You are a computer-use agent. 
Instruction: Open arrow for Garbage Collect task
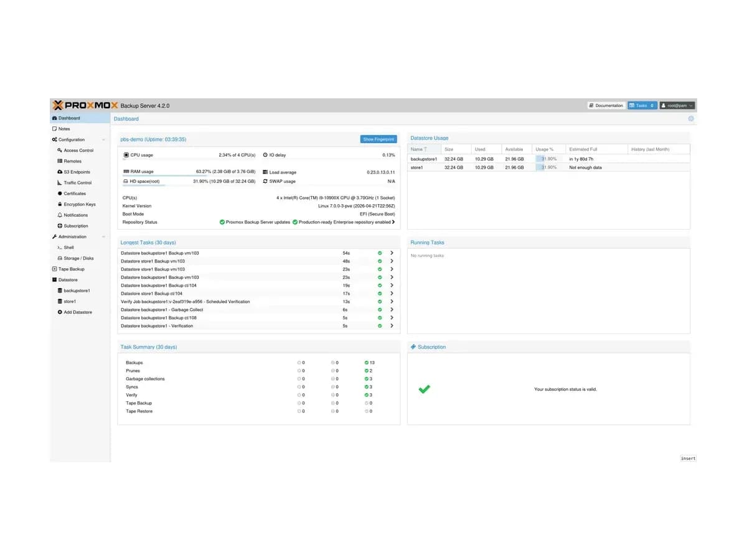pos(392,310)
